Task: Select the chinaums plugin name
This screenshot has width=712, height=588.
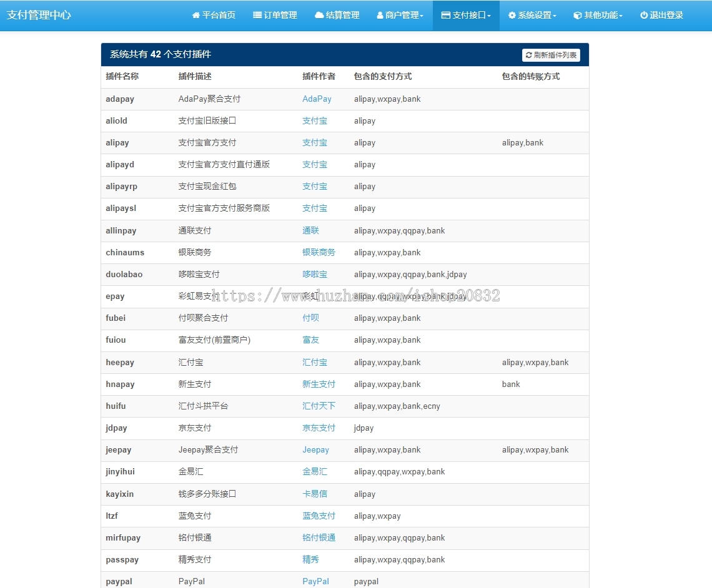Action: pos(125,252)
